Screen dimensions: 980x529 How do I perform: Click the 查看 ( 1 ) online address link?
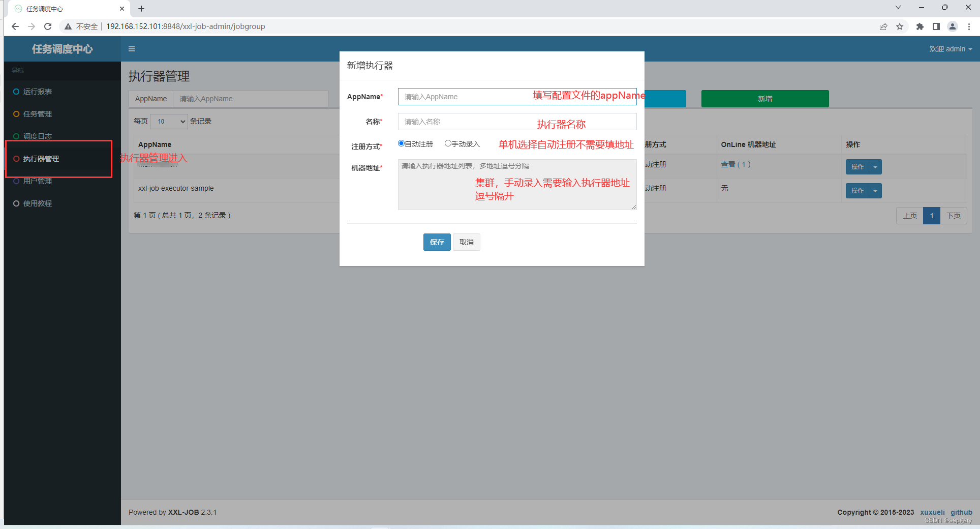pos(736,164)
